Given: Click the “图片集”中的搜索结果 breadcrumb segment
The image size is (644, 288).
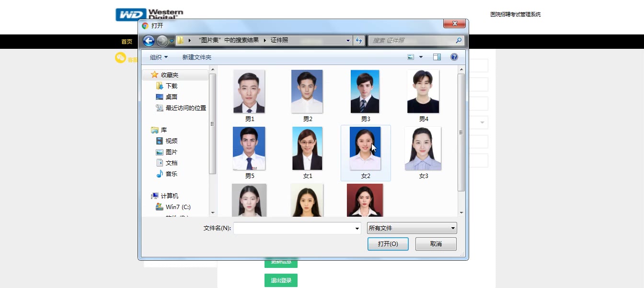Looking at the screenshot, I should pos(228,41).
